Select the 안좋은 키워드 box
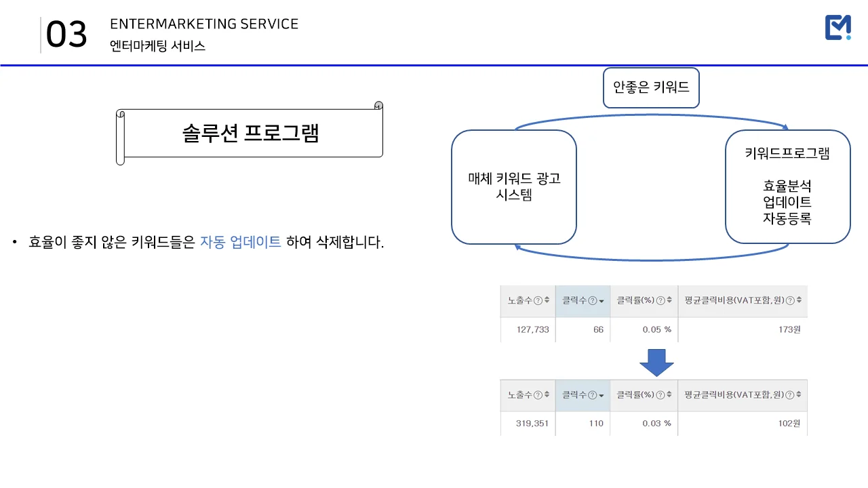The height and width of the screenshot is (488, 868). point(651,87)
